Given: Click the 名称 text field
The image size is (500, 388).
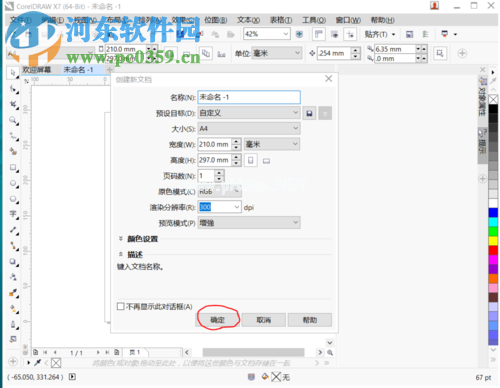Looking at the screenshot, I should tap(249, 97).
